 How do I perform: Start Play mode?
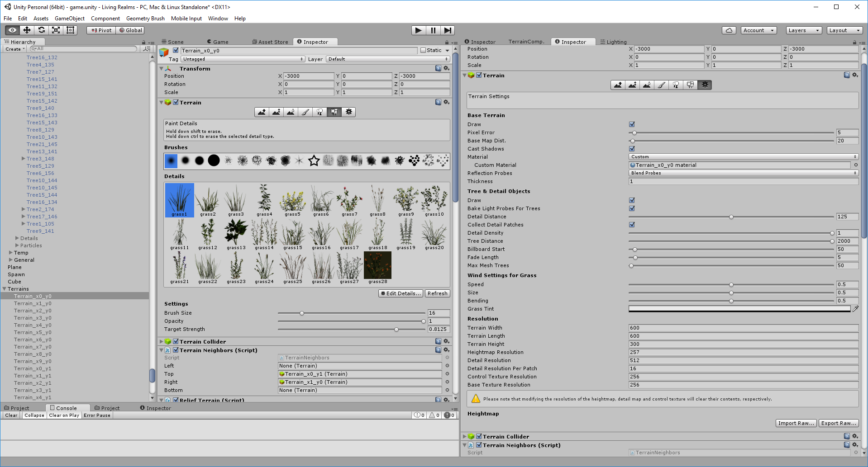click(x=419, y=30)
